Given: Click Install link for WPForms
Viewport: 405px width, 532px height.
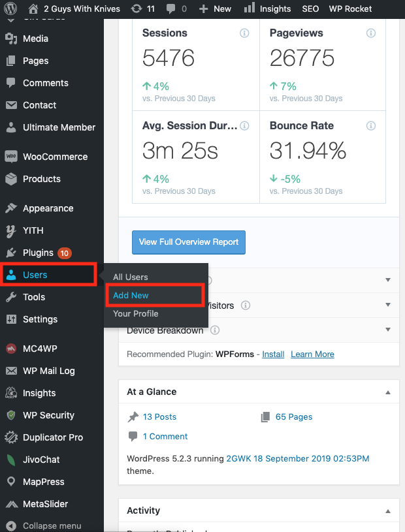Looking at the screenshot, I should [273, 354].
